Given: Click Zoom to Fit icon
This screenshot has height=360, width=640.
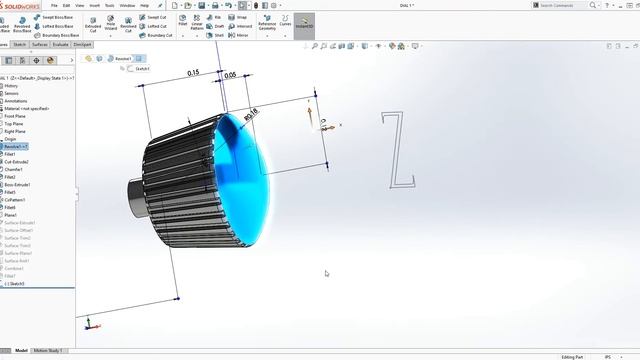Looking at the screenshot, I should (315, 46).
